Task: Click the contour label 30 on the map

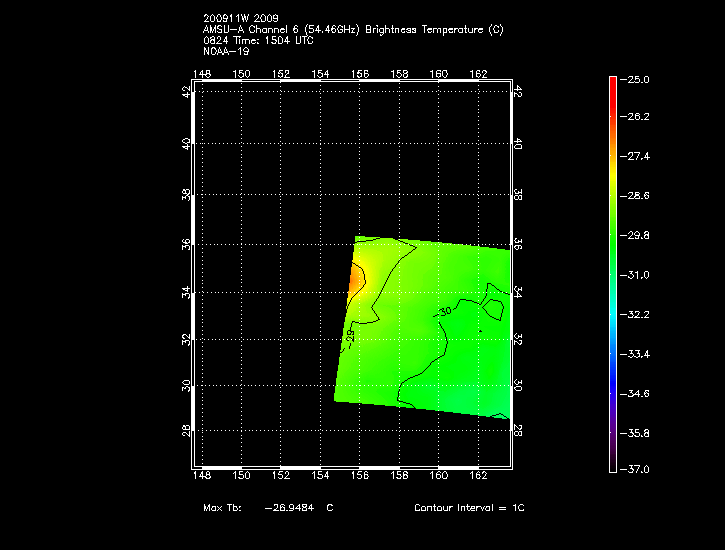Action: click(x=445, y=312)
